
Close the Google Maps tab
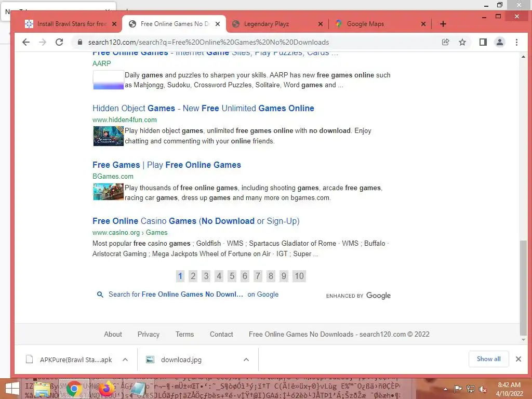(423, 24)
